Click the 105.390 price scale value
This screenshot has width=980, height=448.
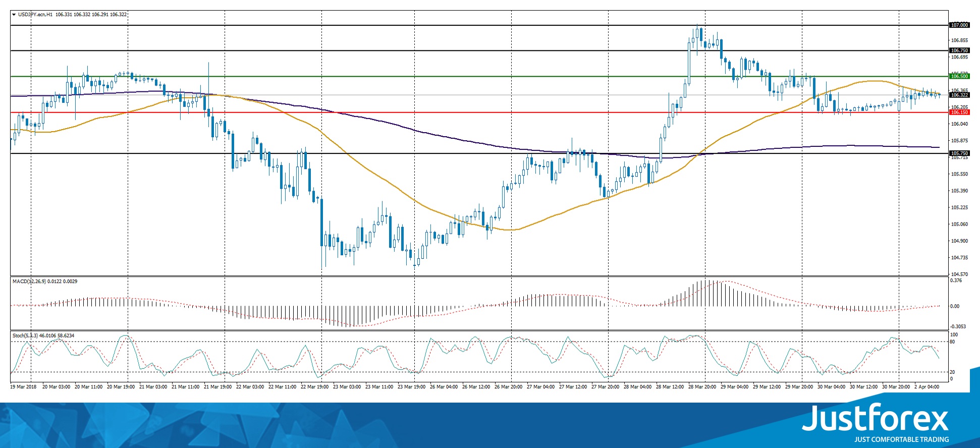coord(959,191)
